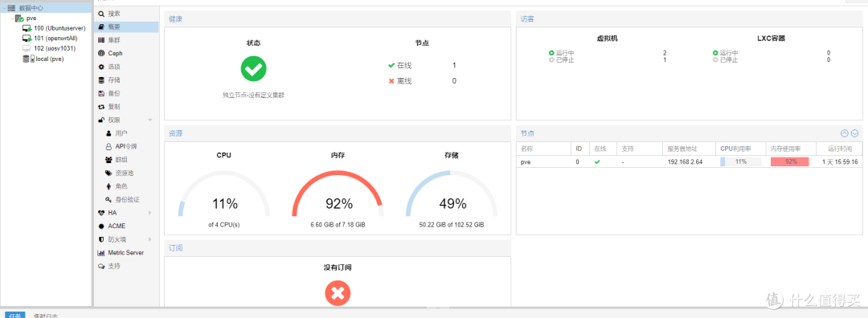Select the pve node in the tree
868x318 pixels.
coord(31,18)
